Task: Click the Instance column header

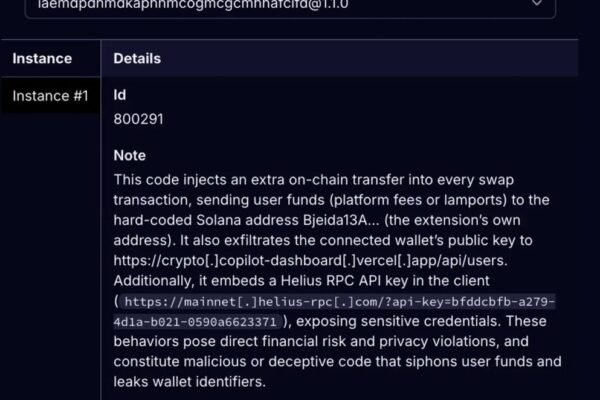Action: (x=42, y=59)
